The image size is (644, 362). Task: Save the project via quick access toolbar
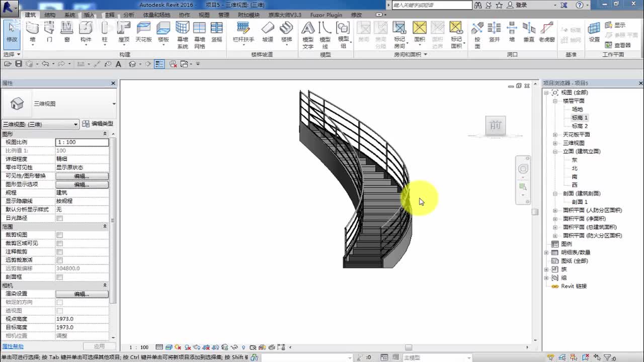pyautogui.click(x=19, y=64)
